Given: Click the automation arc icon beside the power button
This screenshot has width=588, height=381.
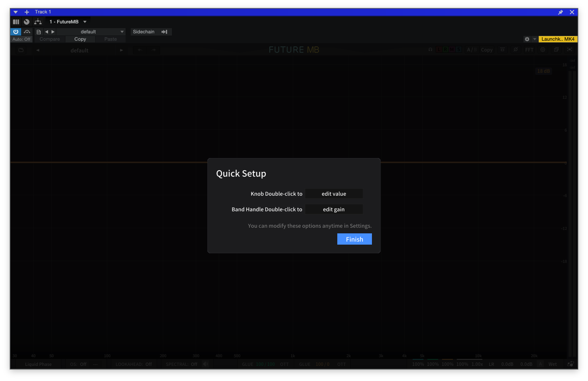Looking at the screenshot, I should [27, 32].
